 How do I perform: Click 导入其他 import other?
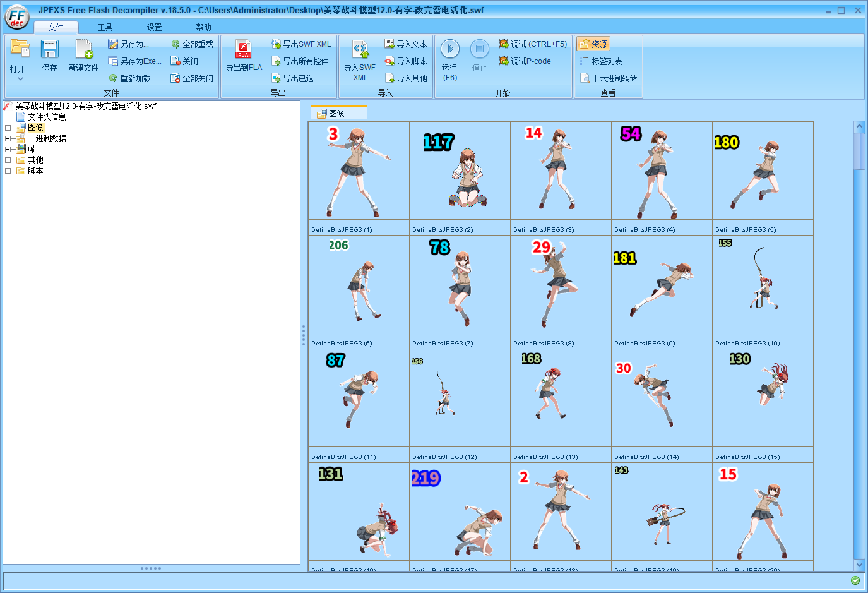(406, 78)
